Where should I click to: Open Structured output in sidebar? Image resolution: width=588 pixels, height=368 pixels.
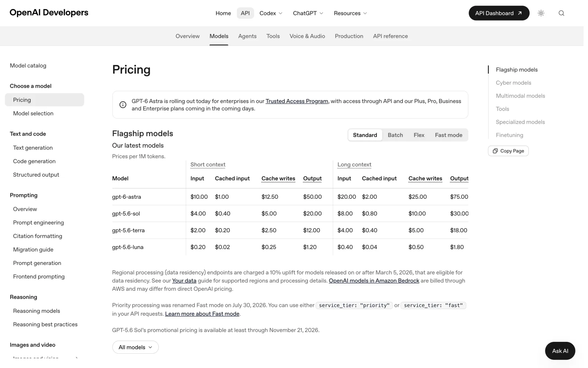click(36, 175)
